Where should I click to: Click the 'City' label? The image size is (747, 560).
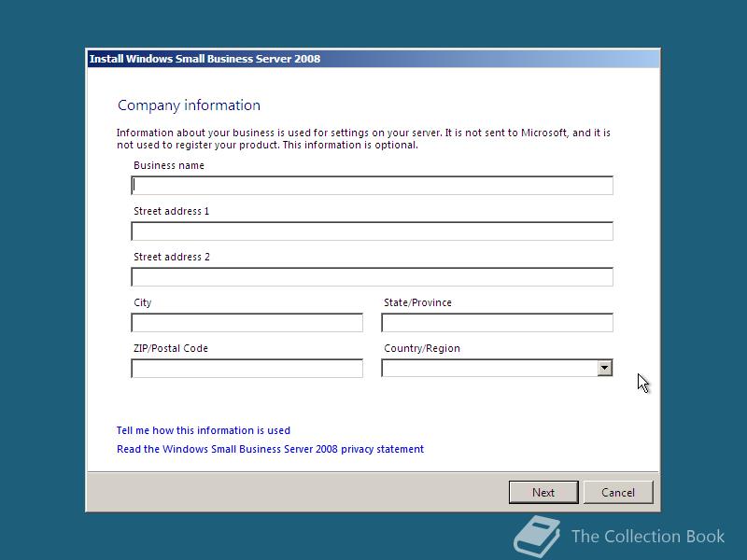click(x=143, y=302)
